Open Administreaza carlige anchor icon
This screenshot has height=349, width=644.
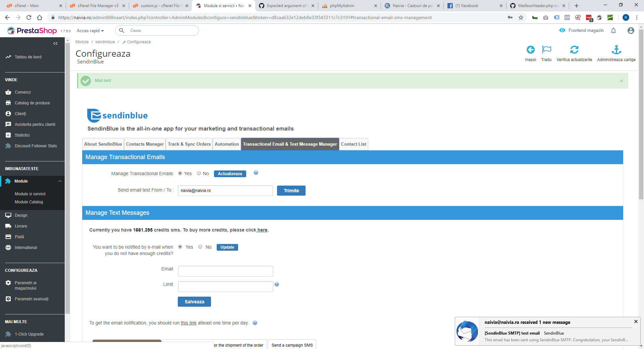coord(616,50)
